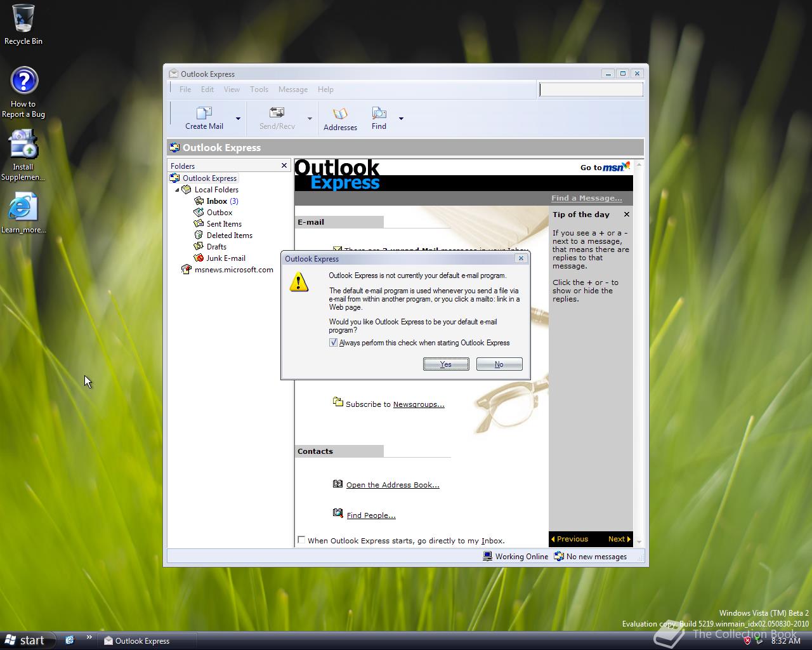The height and width of the screenshot is (650, 812).
Task: Open the File menu
Action: click(x=185, y=90)
